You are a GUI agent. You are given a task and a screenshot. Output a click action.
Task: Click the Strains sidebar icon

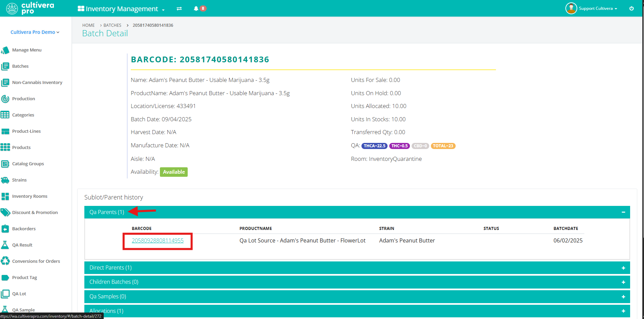pyautogui.click(x=5, y=180)
